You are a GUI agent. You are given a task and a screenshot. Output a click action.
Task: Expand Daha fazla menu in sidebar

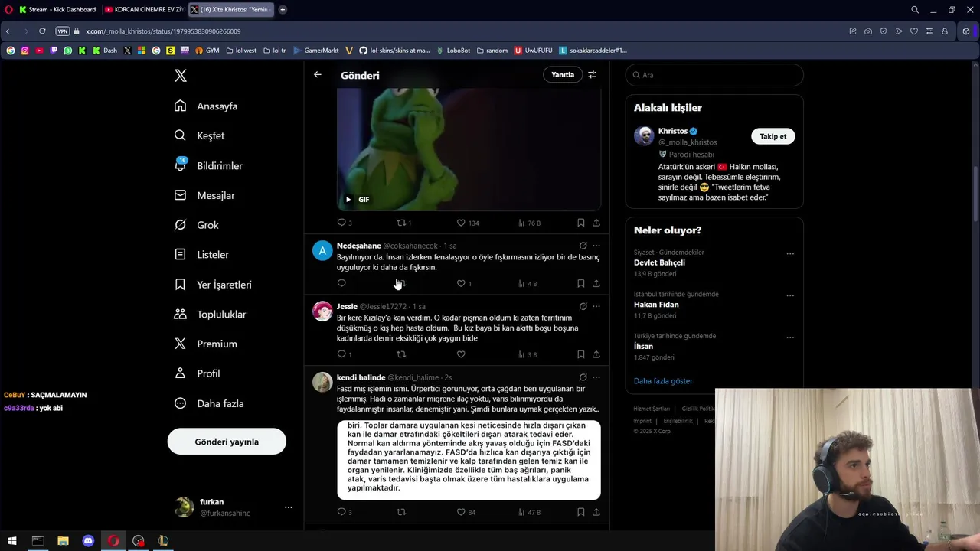[x=209, y=403]
